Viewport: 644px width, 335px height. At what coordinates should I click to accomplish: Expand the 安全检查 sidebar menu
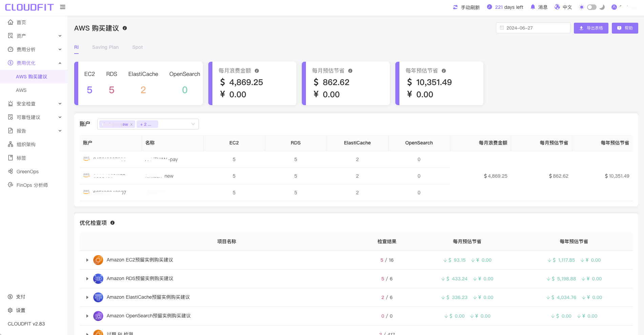click(34, 104)
